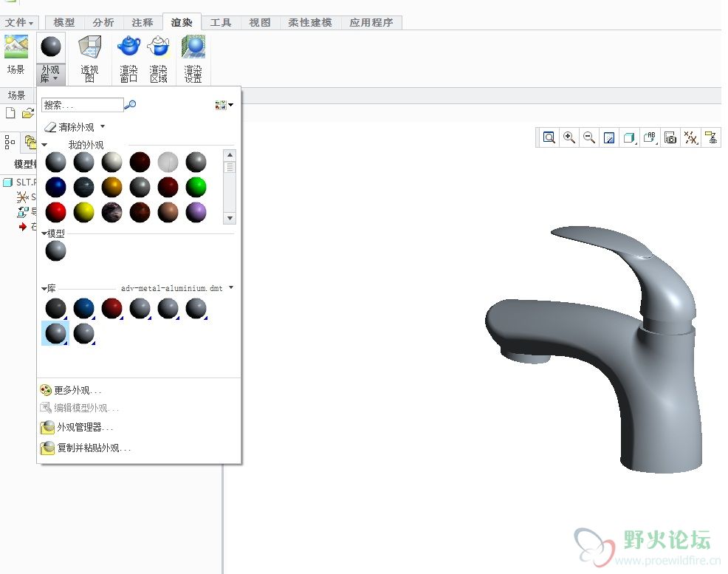Open the 清除外观 dropdown arrow
This screenshot has height=574, width=728.
[103, 126]
